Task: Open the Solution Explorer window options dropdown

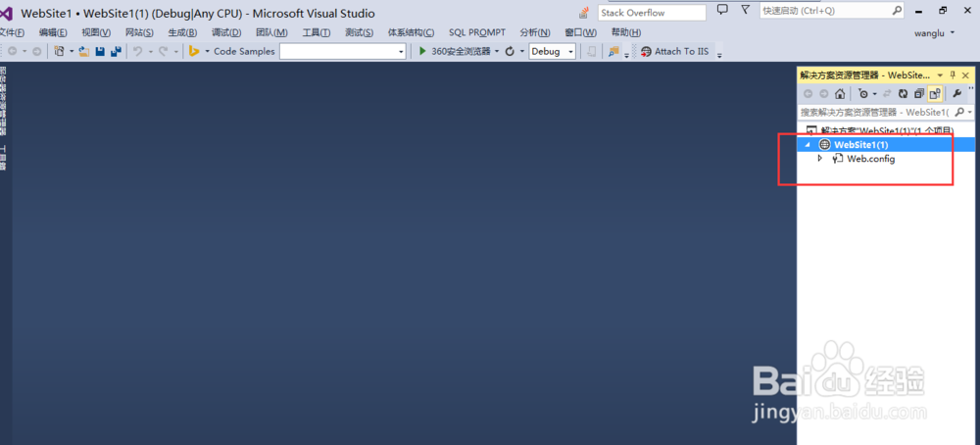Action: point(941,75)
